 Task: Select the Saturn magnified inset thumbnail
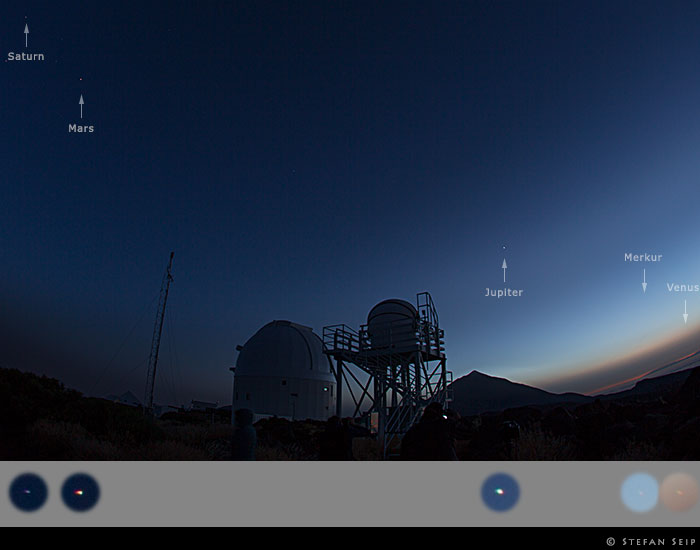click(28, 492)
